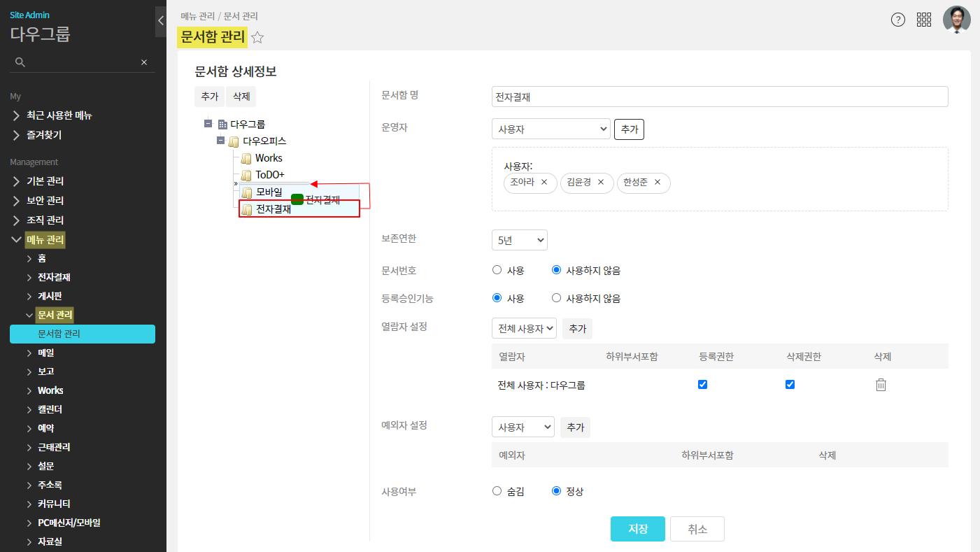This screenshot has width=980, height=552.
Task: Select 숨김 for 사용여부
Action: pos(497,491)
